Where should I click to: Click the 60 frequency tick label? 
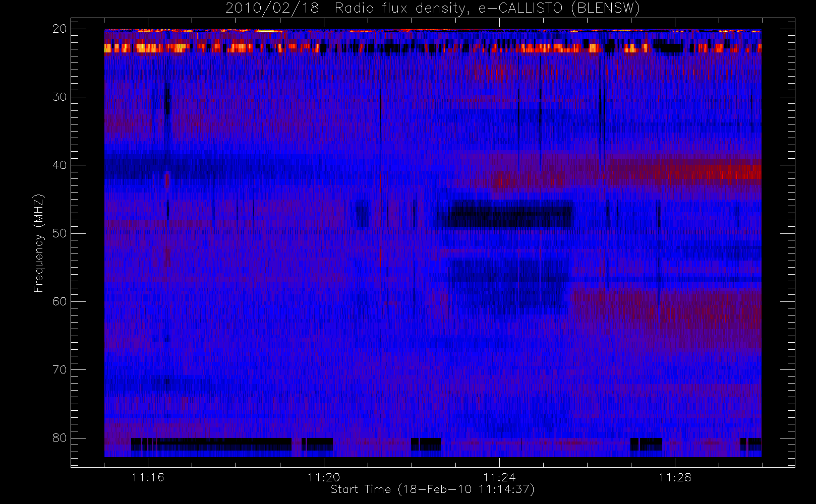pyautogui.click(x=60, y=301)
